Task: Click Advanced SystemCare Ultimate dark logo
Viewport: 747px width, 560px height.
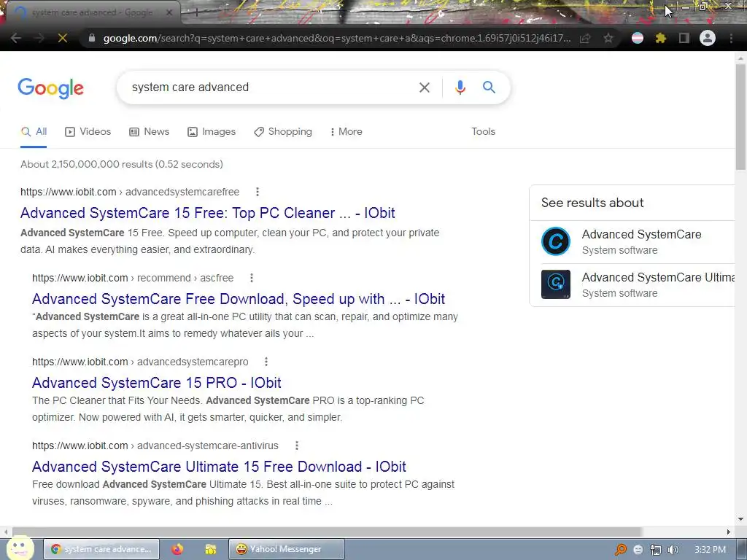Action: [x=555, y=284]
